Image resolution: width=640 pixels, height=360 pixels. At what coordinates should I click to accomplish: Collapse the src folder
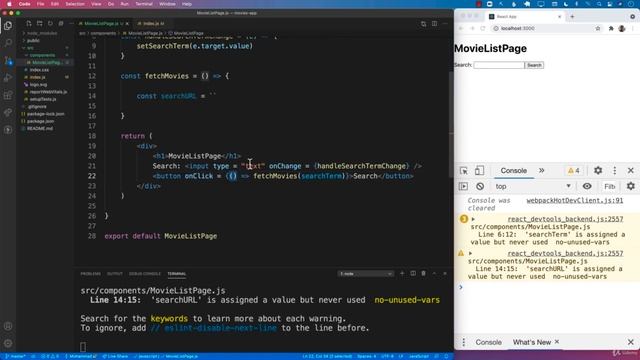pyautogui.click(x=30, y=48)
